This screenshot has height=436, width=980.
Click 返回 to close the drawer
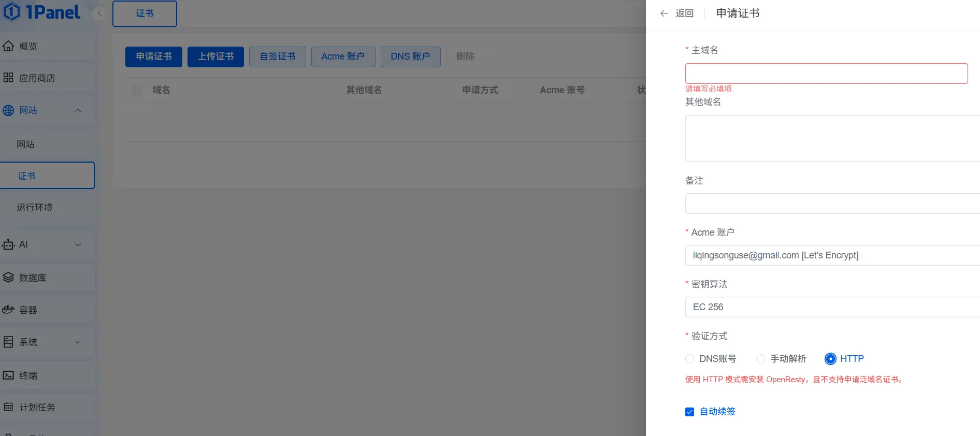[x=684, y=13]
